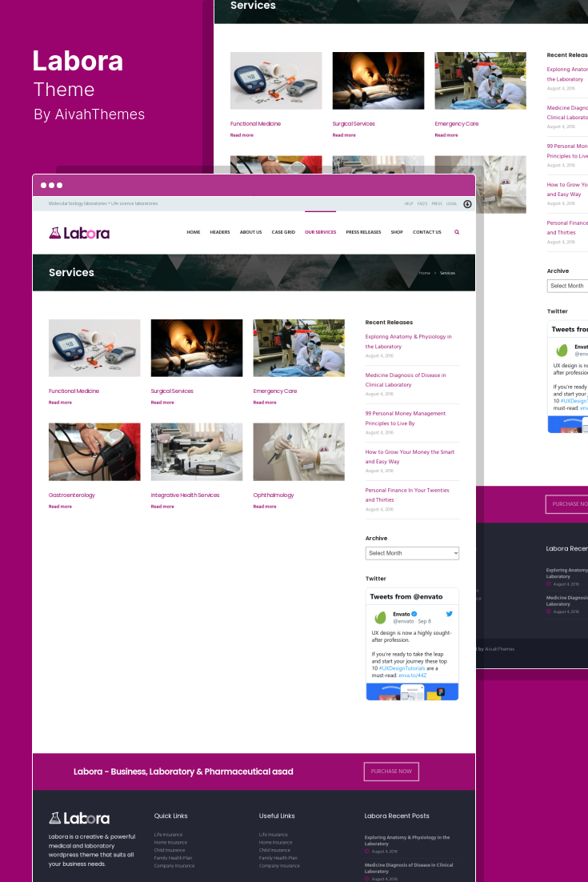
Task: Expand the Select Month archive dropdown
Action: 412,553
